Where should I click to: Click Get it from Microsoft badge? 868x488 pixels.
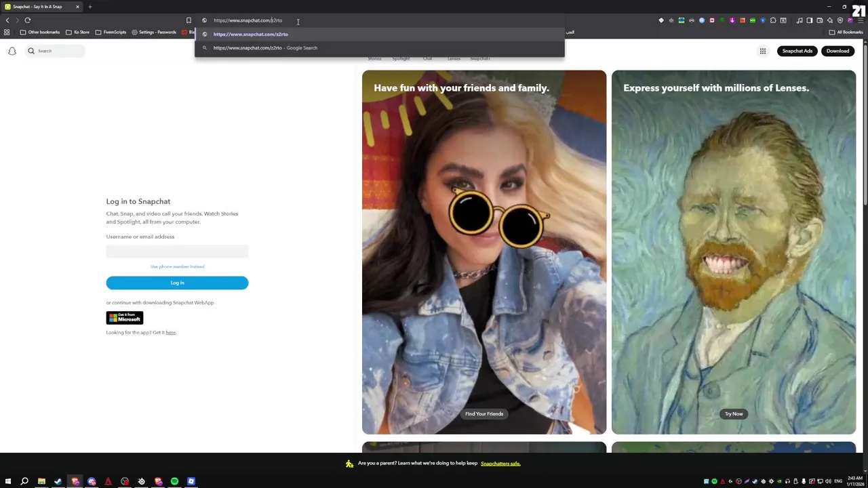pos(125,317)
